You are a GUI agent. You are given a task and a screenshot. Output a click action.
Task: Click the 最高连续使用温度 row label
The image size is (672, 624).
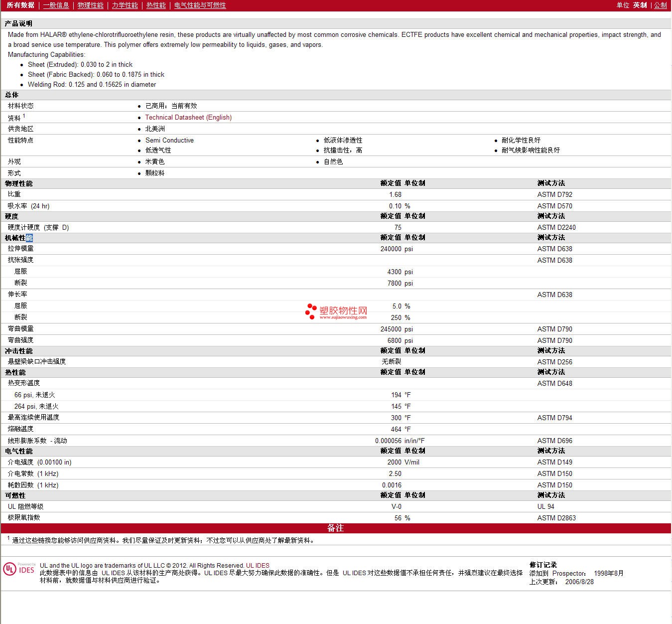tap(33, 417)
